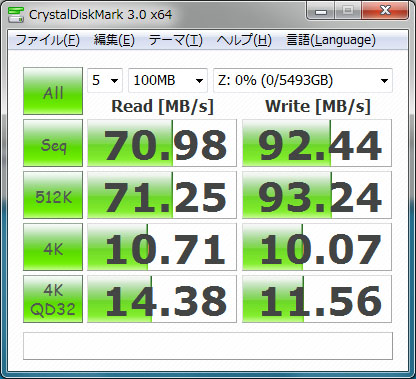Run all benchmarks with All button

pos(53,91)
